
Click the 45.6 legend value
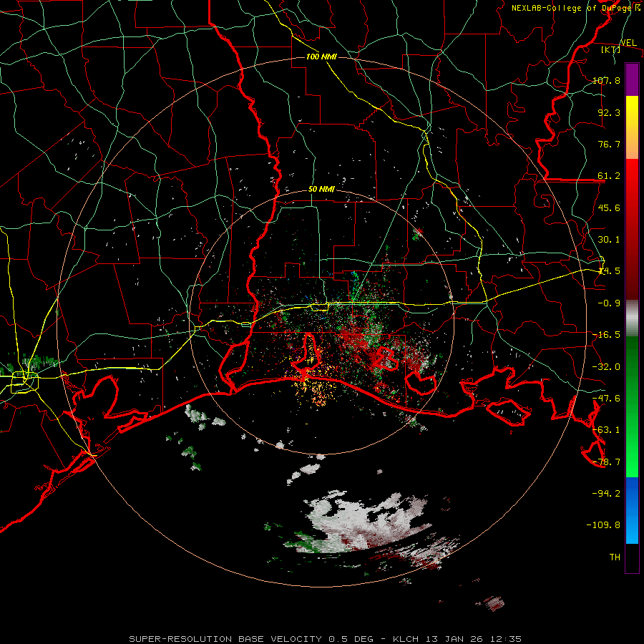[609, 208]
